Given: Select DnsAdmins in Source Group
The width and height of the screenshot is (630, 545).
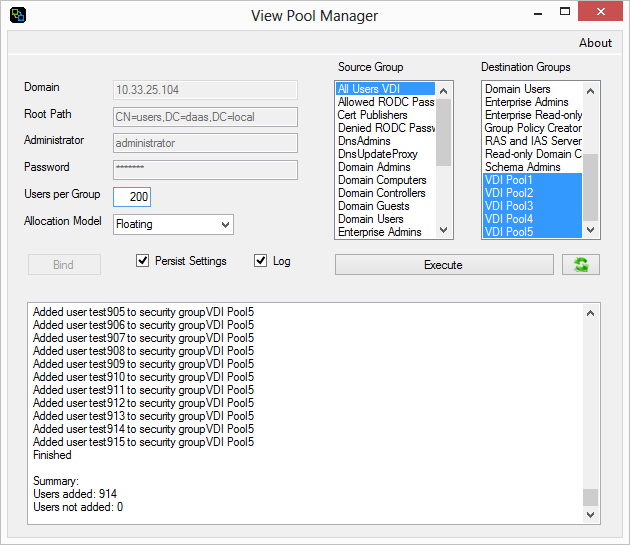Looking at the screenshot, I should 385,141.
